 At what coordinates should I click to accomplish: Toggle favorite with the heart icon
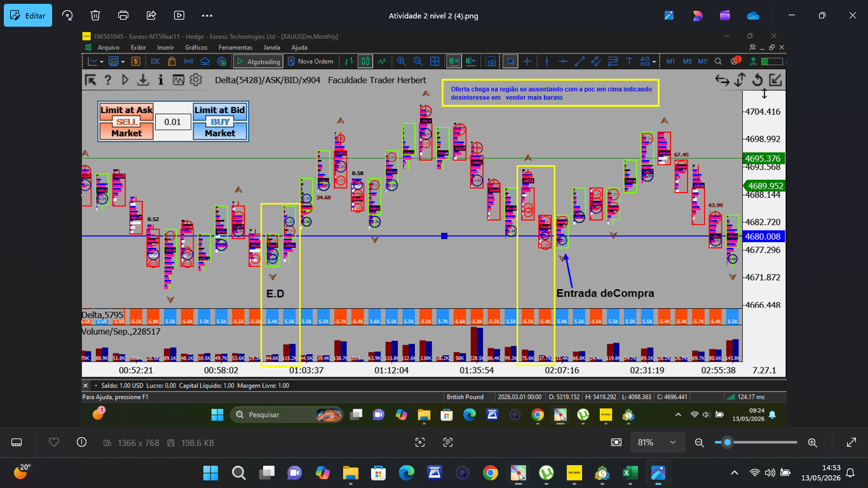(54, 442)
